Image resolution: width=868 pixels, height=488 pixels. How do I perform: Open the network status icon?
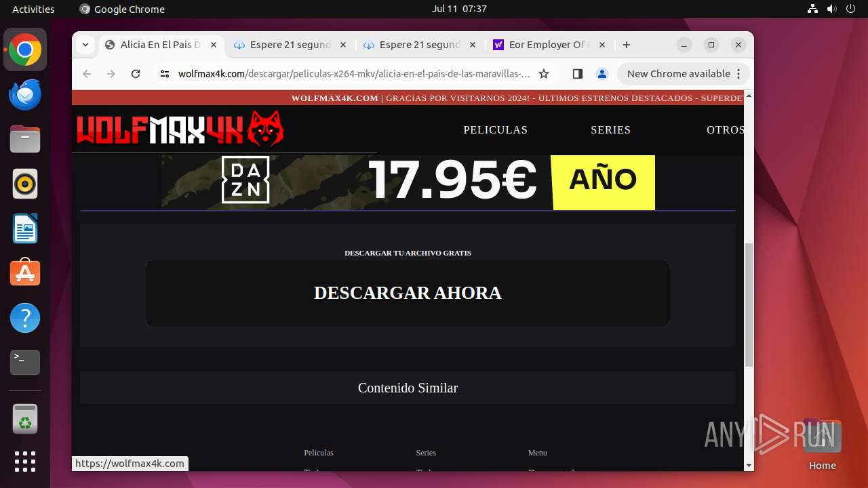point(812,9)
